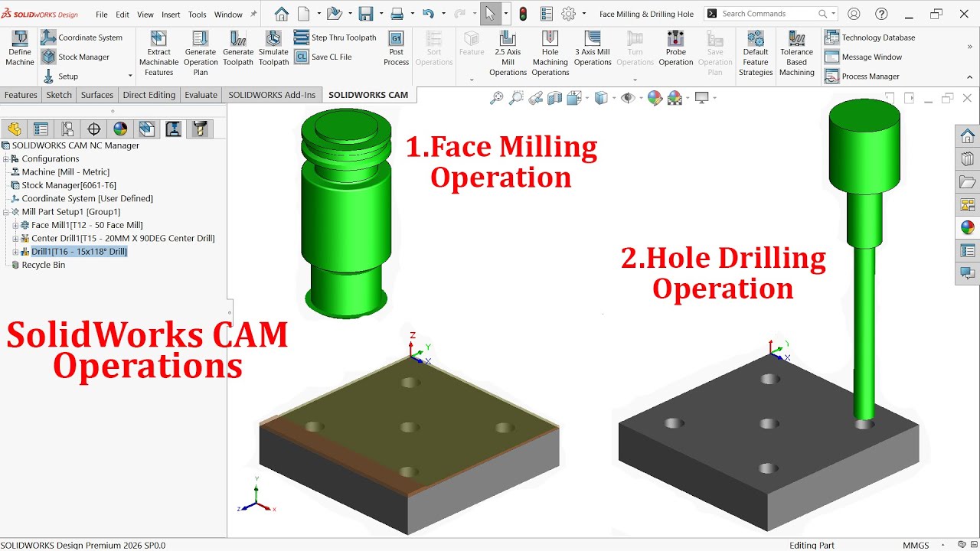This screenshot has width=980, height=551.
Task: Click Simulate Toolpath
Action: point(273,49)
